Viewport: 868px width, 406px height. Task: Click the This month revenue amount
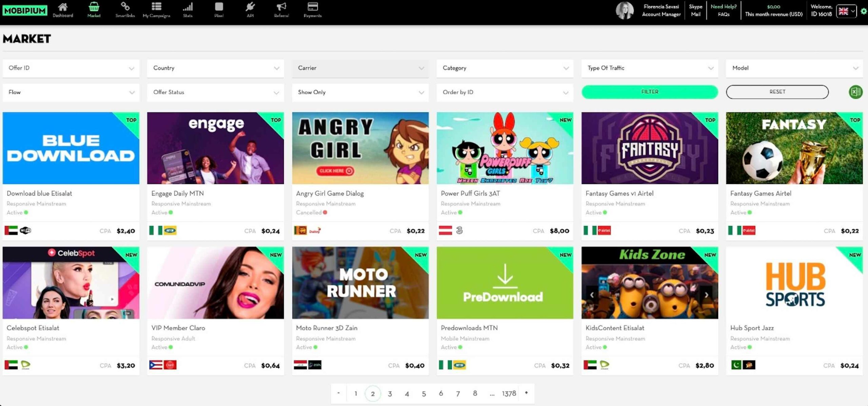point(773,6)
